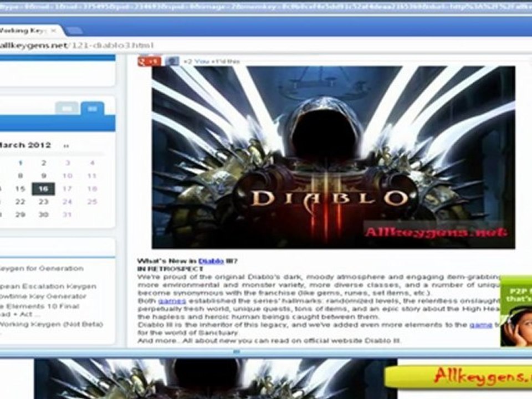
Task: Select March 1 on the calendar
Action: pyautogui.click(x=21, y=163)
